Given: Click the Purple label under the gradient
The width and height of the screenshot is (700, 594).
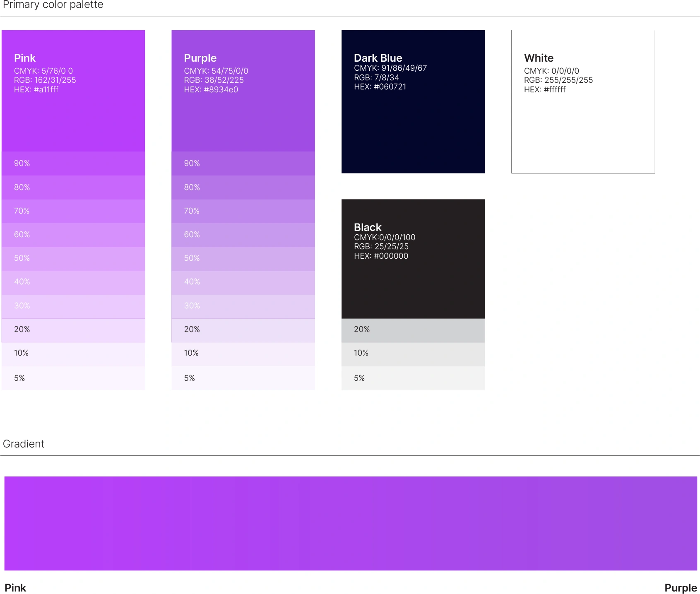Looking at the screenshot, I should tap(681, 588).
